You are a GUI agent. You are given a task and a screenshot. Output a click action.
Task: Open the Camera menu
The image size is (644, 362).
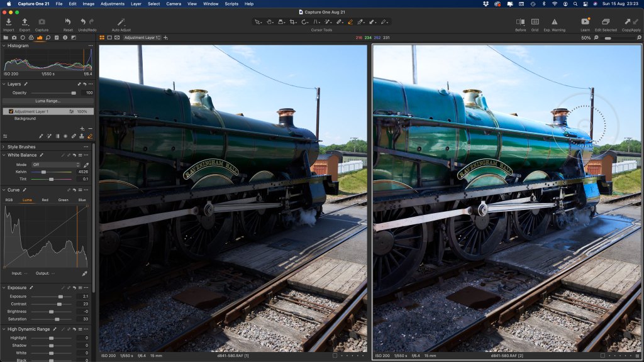click(174, 4)
